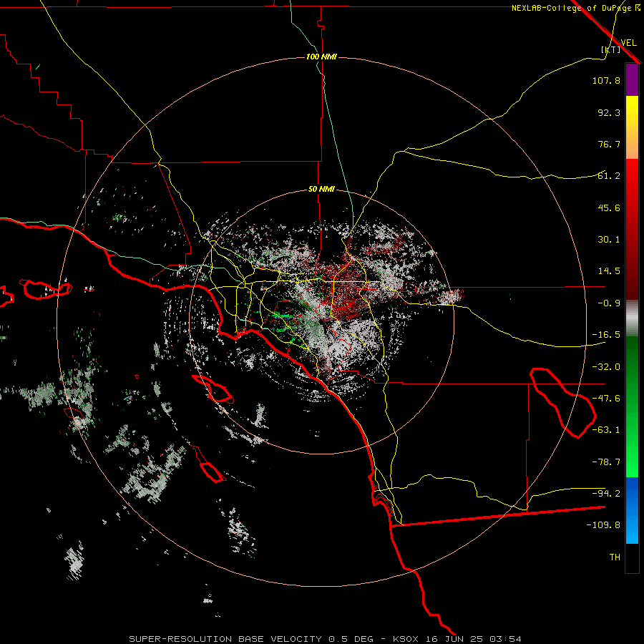Click the SUPER-RESOLUTION BASE VELOCITY caption text
This screenshot has width=644, height=644.
[225, 639]
